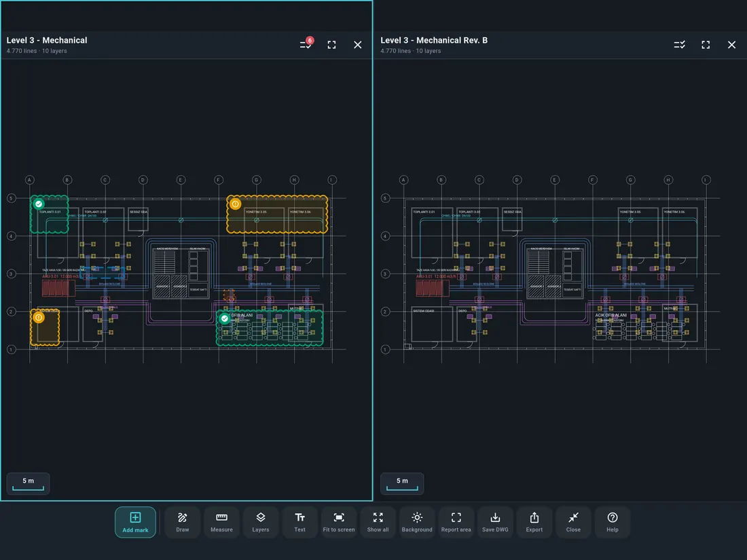Click the Level 3 - Mechanical Rev. B title

[434, 41]
